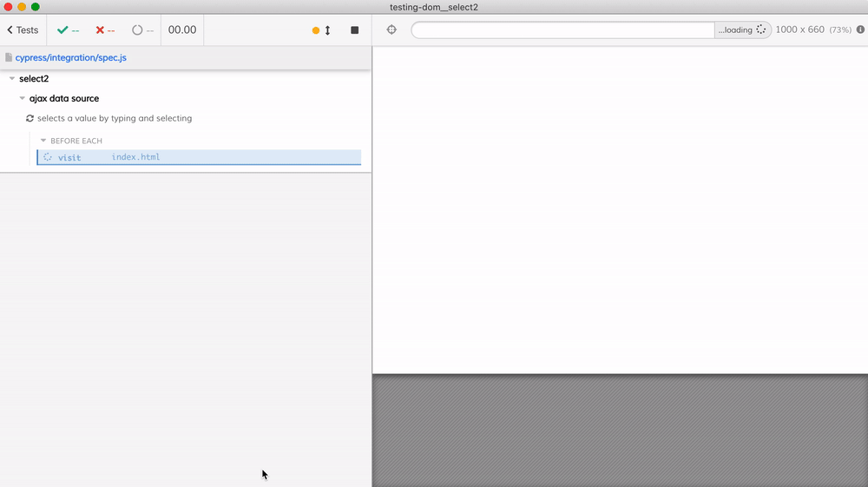Click the red failed X counter

(105, 30)
